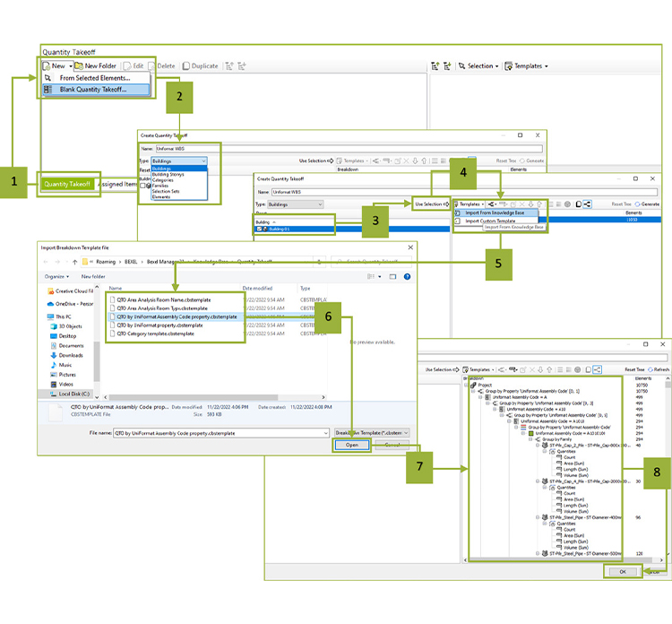Image resolution: width=672 pixels, height=624 pixels.
Task: Click OK in Create Quantity Takeoff dialog
Action: pos(621,570)
